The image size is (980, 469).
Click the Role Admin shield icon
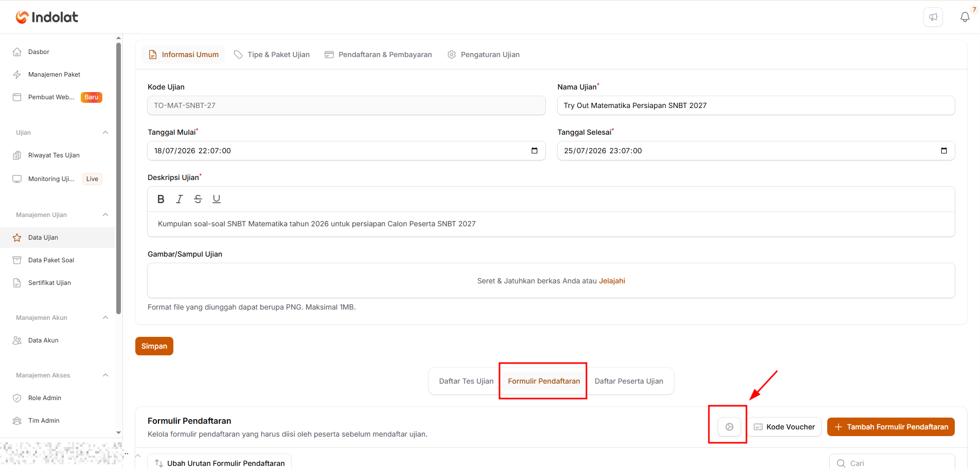[17, 398]
